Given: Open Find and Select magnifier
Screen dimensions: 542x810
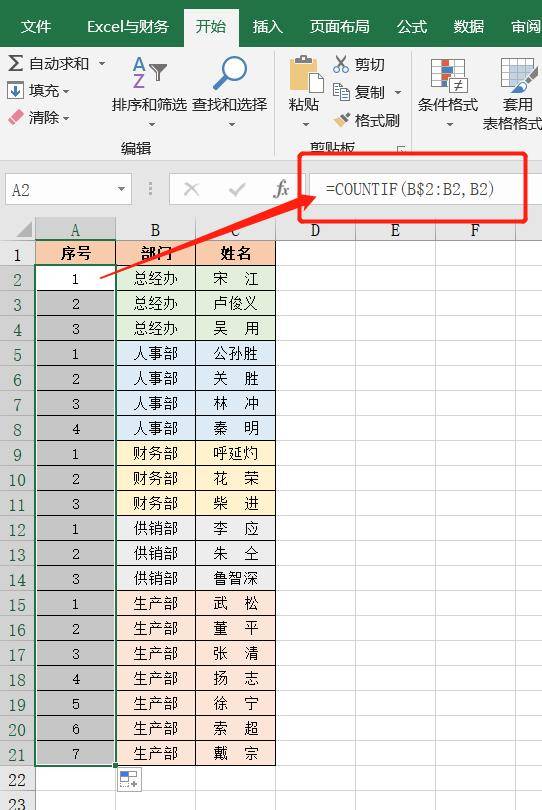Looking at the screenshot, I should (x=230, y=90).
